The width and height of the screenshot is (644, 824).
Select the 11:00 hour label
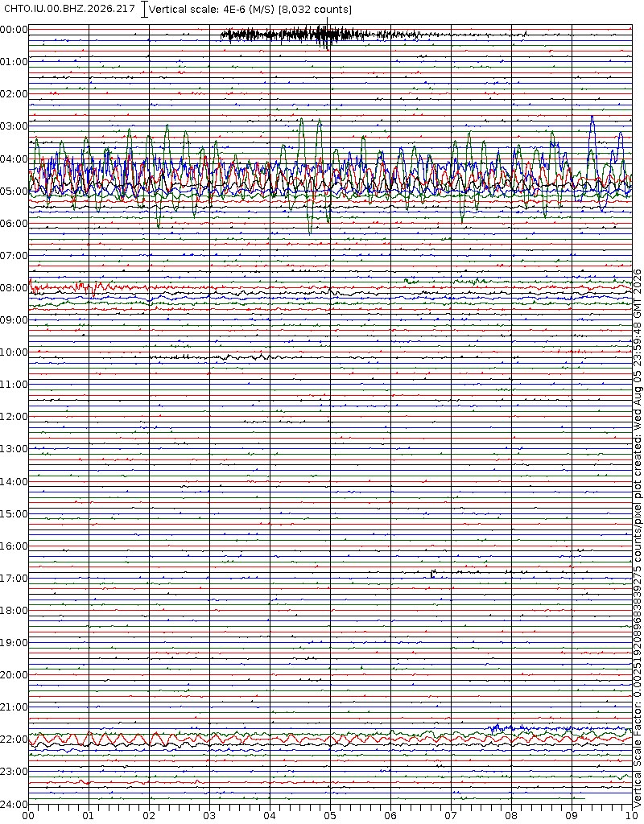14,384
